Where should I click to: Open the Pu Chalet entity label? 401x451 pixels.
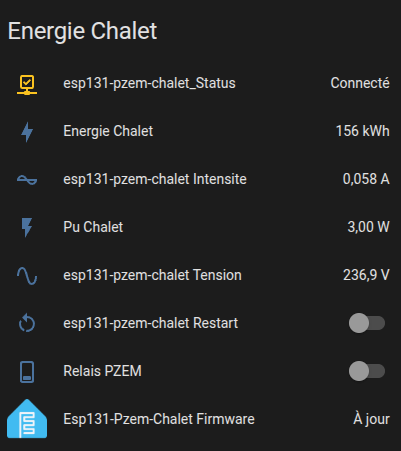(x=93, y=227)
